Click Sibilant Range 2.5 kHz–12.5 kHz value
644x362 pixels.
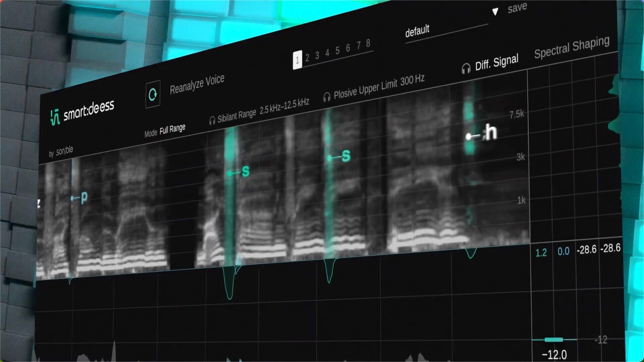284,106
